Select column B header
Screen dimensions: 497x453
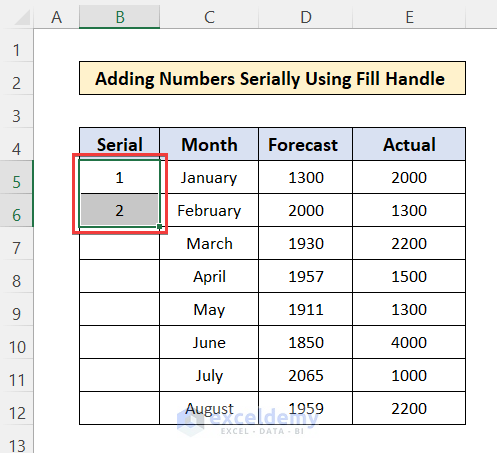click(120, 17)
